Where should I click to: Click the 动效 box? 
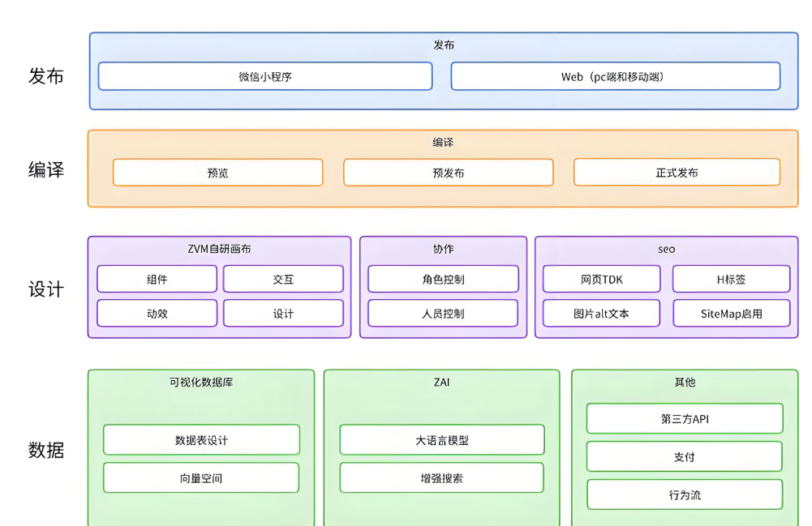[x=157, y=314]
